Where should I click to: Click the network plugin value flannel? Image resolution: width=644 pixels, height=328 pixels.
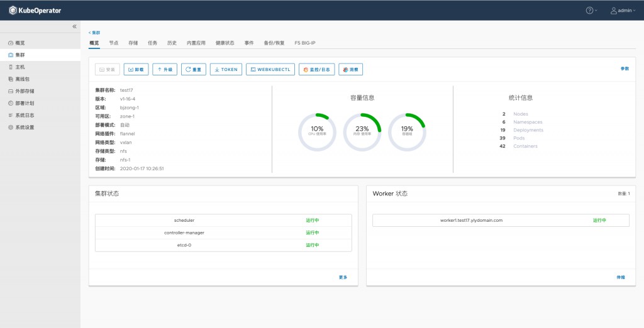coord(127,134)
